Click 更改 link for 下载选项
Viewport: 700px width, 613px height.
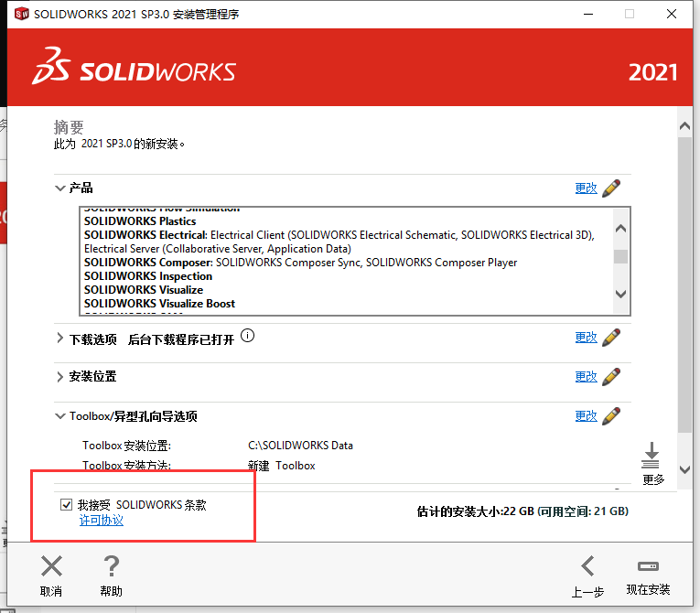(x=587, y=338)
